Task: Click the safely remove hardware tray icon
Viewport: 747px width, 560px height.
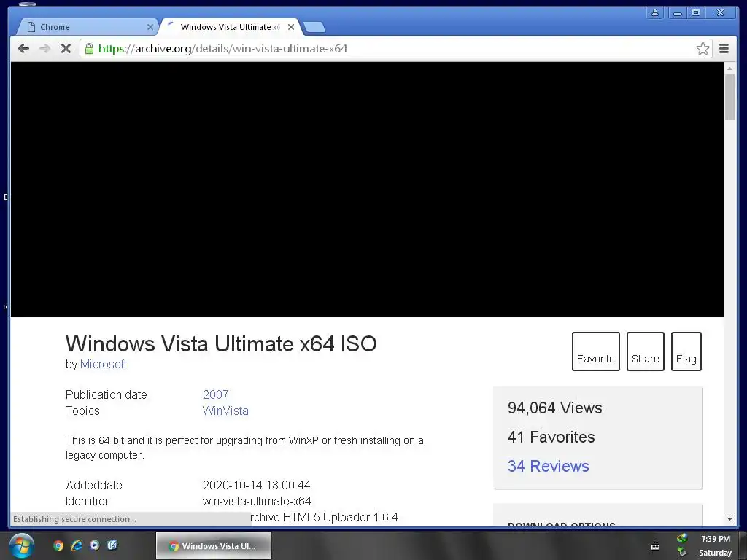Action: (x=682, y=553)
